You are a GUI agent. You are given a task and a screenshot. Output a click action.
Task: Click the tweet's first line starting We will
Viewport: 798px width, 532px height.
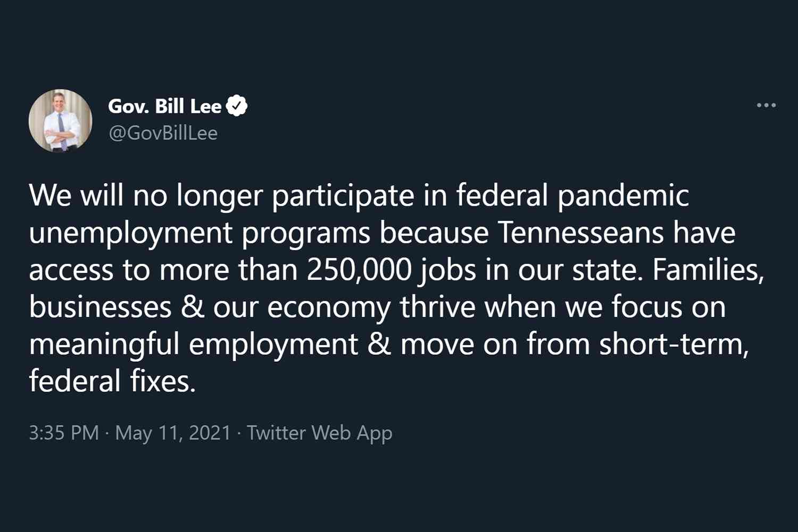click(x=359, y=196)
